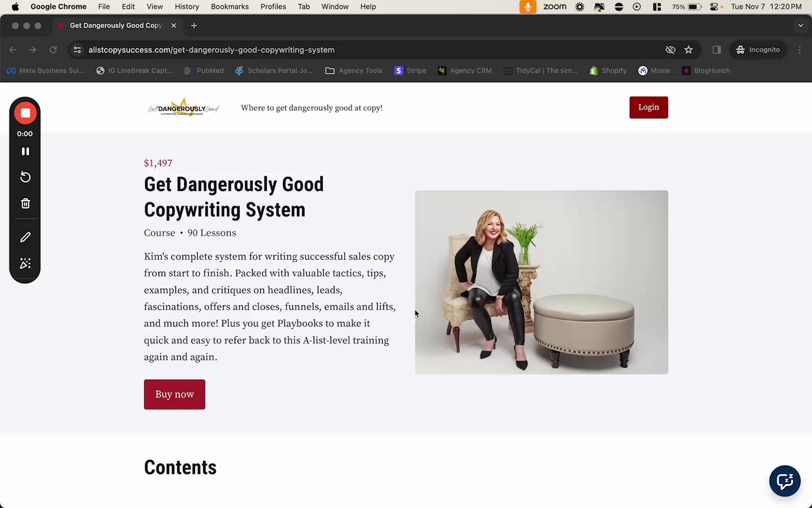Open the Bookmarks menu
The image size is (812, 508).
click(230, 6)
